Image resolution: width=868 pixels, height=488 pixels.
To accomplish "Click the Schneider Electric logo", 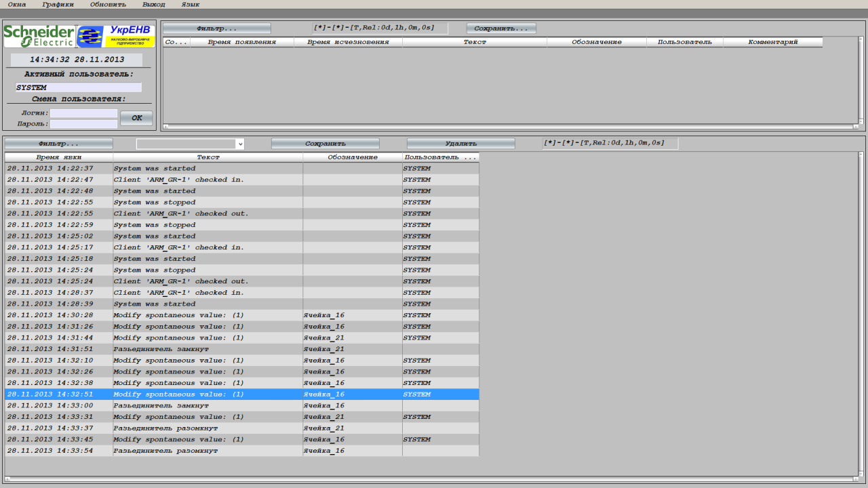I will [39, 36].
